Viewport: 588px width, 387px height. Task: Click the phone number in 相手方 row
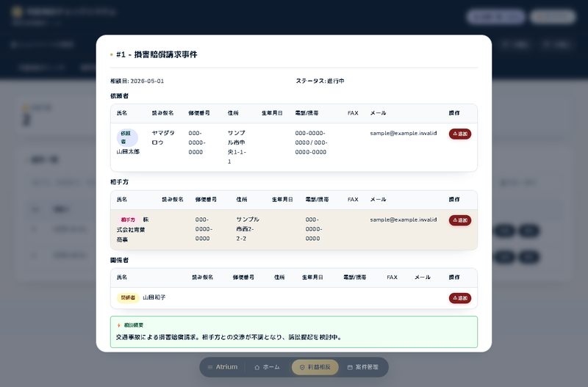click(x=315, y=229)
